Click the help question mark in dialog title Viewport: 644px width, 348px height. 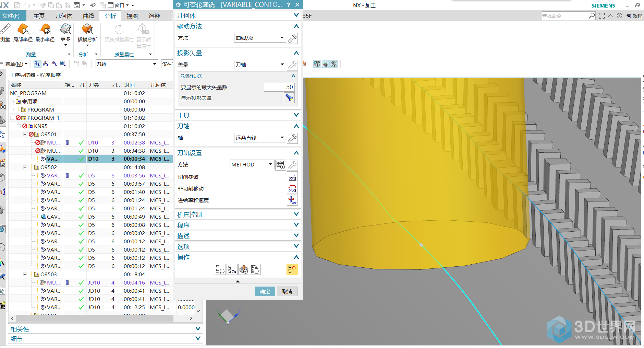289,5
